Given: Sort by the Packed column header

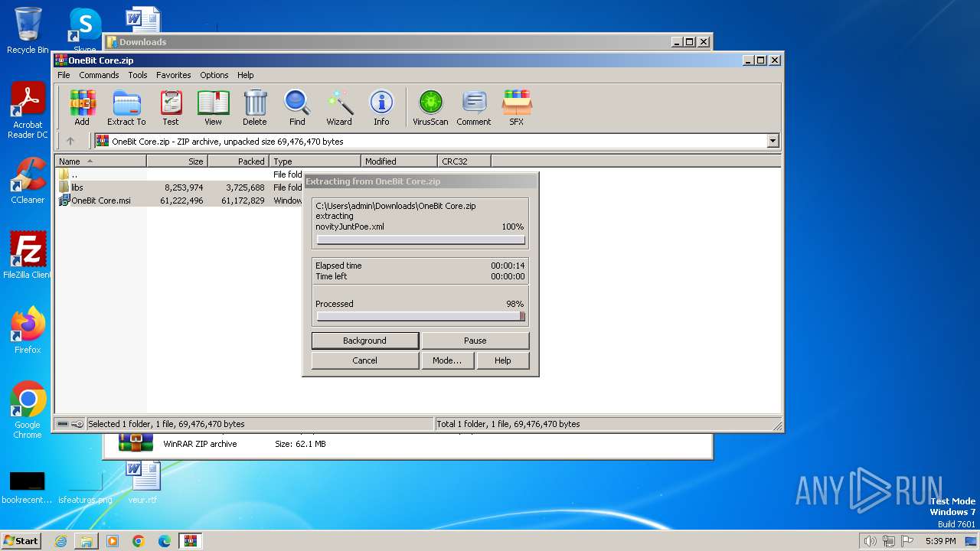Looking at the screenshot, I should pos(239,161).
